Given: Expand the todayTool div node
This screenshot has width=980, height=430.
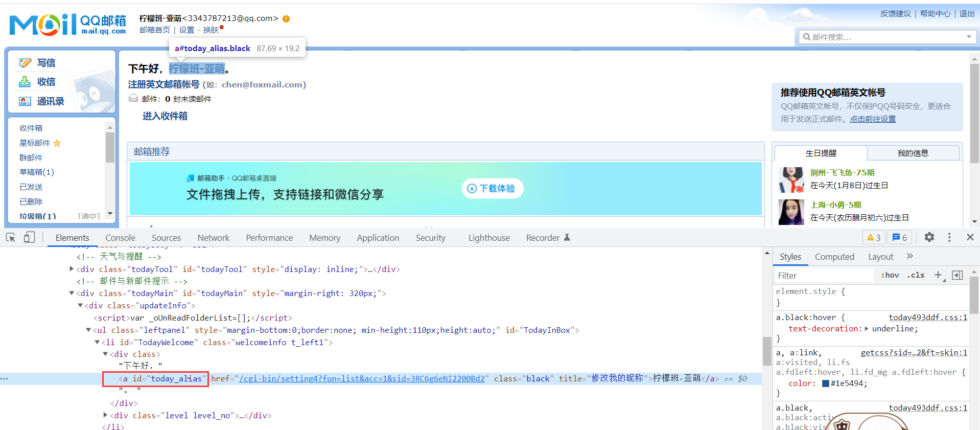Looking at the screenshot, I should pyautogui.click(x=72, y=269).
